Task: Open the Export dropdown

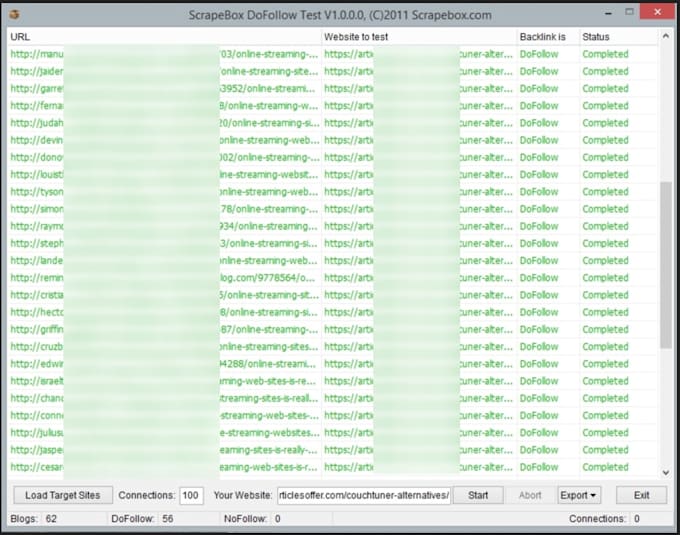Action: (x=579, y=495)
